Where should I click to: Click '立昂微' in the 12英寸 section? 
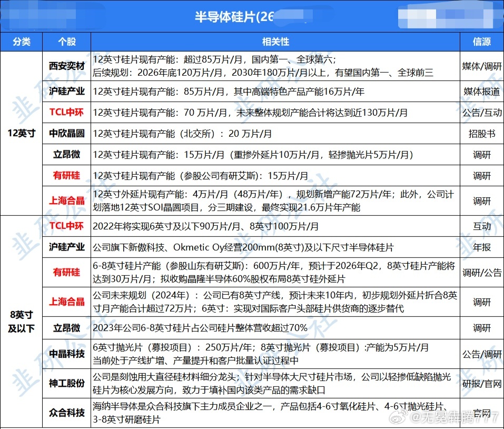(67, 154)
